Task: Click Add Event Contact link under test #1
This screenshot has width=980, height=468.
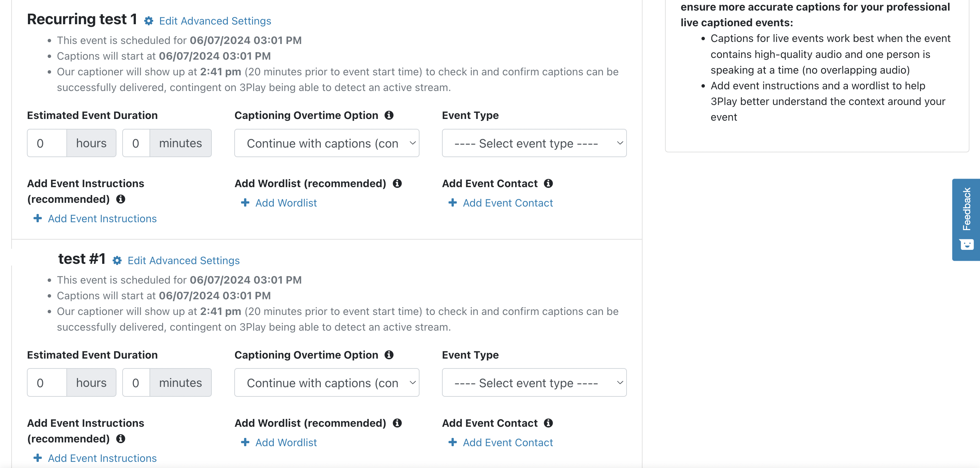Action: click(507, 442)
